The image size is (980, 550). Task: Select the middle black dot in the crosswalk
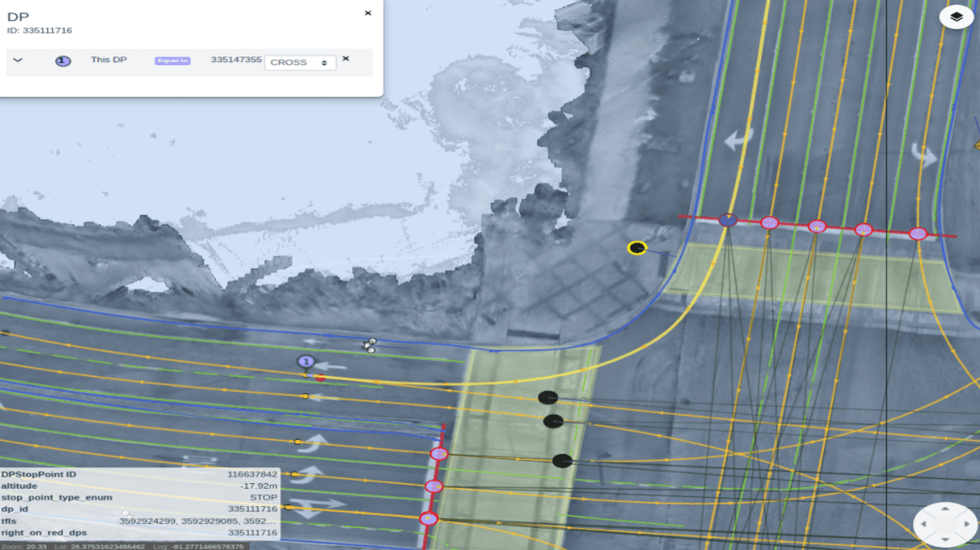click(x=554, y=421)
